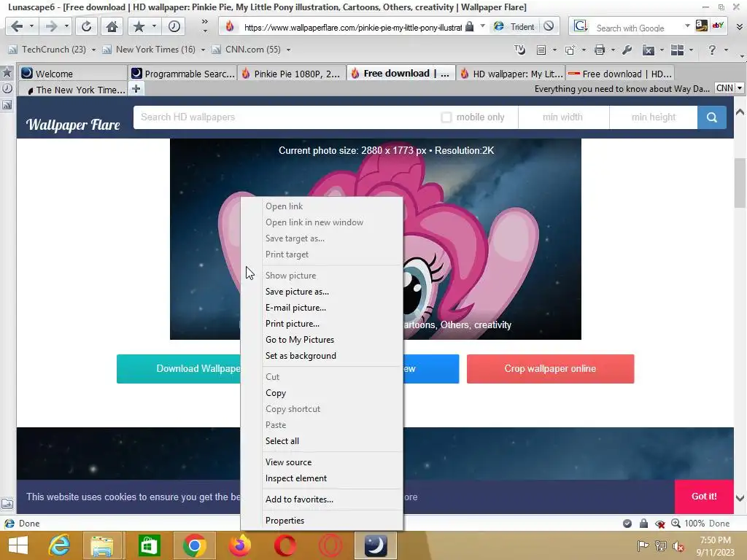747x560 pixels.
Task: Click the blue search magnifier button
Action: [x=712, y=117]
